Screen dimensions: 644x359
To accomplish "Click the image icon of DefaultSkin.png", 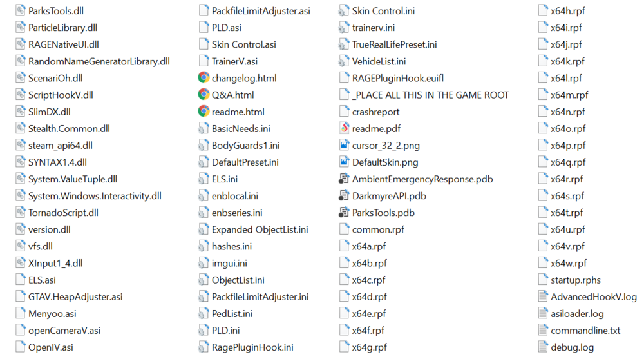I will pyautogui.click(x=344, y=162).
